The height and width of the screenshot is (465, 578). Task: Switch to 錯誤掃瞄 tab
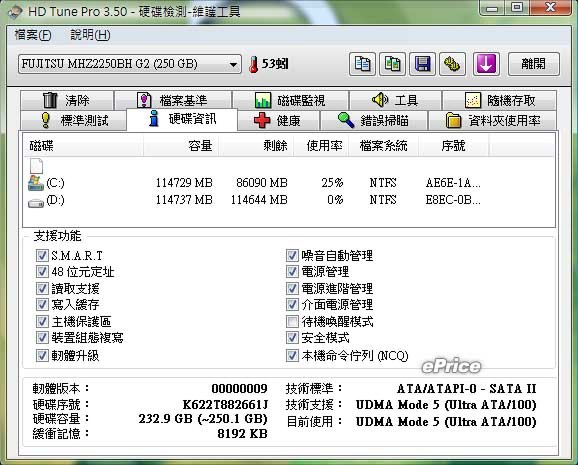coord(373,120)
